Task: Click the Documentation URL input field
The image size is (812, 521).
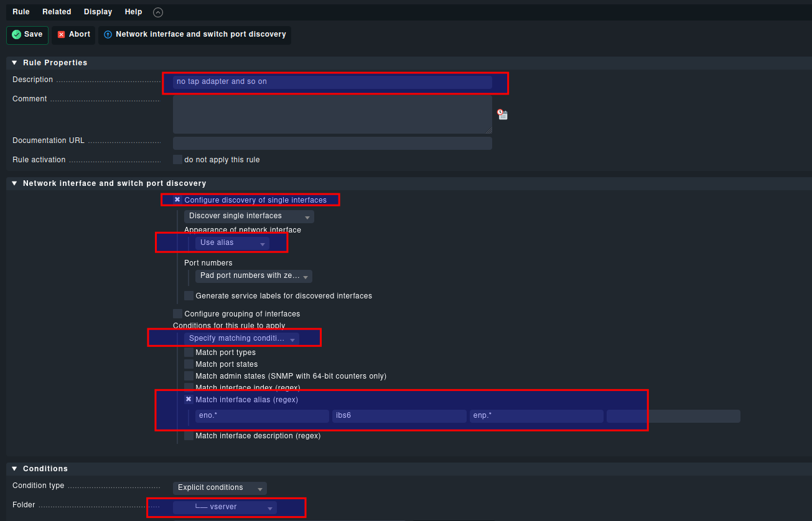Action: (x=332, y=144)
